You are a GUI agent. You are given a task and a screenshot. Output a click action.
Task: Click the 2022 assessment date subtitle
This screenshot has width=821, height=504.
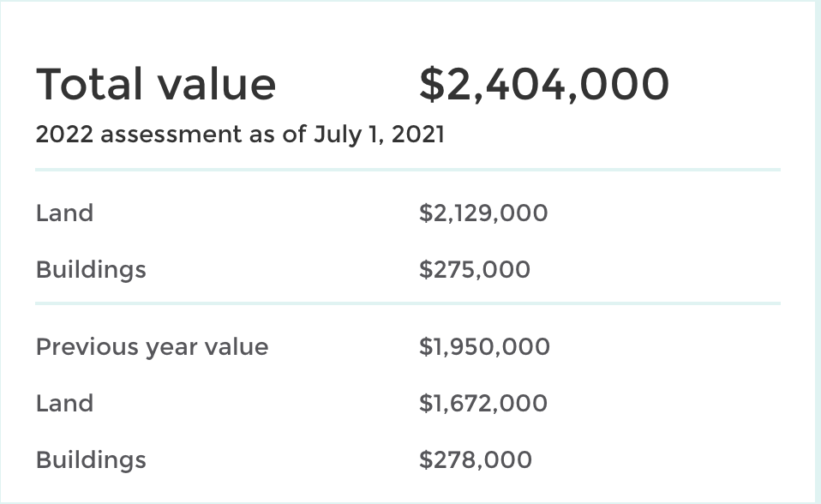(240, 135)
